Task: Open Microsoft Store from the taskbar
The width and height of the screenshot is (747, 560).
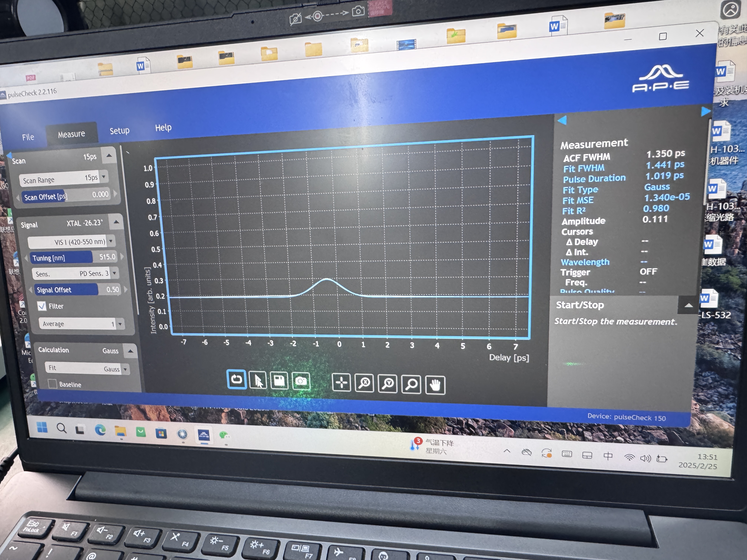Action: (161, 433)
